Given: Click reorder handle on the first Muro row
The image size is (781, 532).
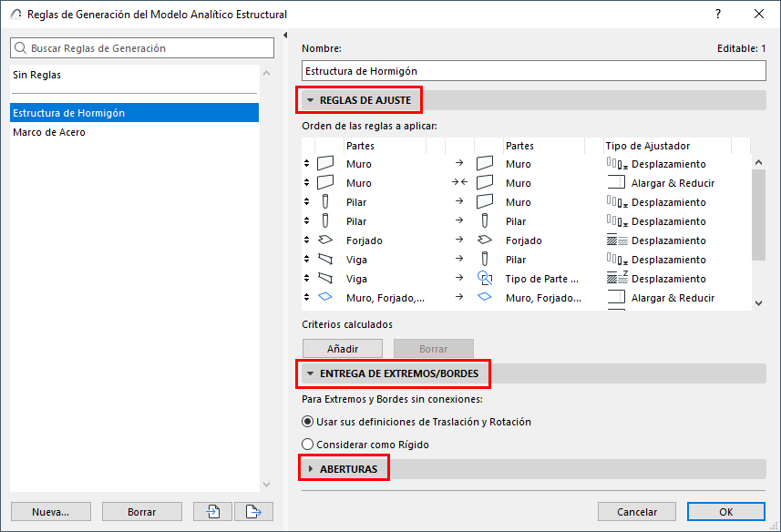Looking at the screenshot, I should (x=306, y=164).
